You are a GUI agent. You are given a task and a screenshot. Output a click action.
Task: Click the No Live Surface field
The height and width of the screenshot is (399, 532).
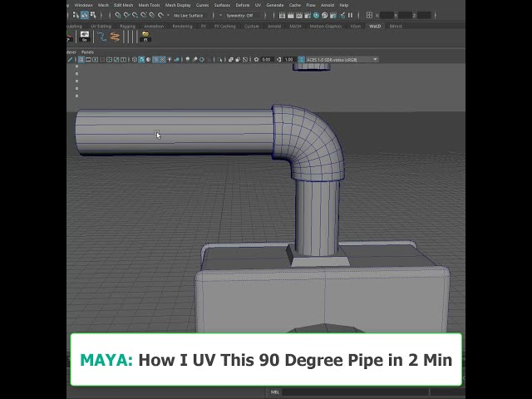[190, 16]
